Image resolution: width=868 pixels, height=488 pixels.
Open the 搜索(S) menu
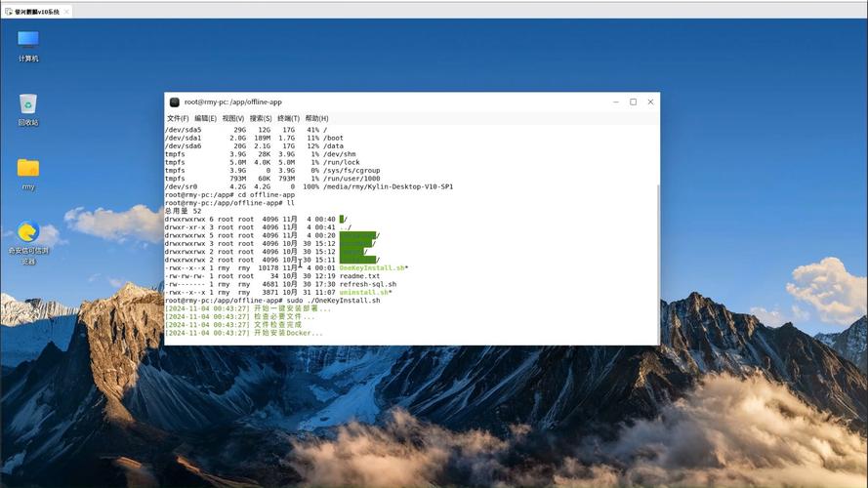click(x=261, y=118)
